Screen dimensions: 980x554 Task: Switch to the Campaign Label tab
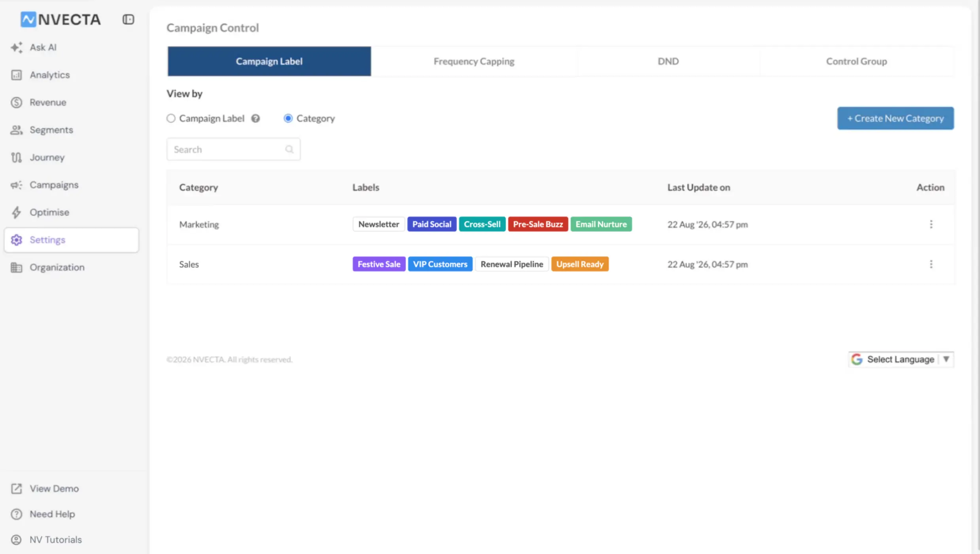click(x=269, y=61)
